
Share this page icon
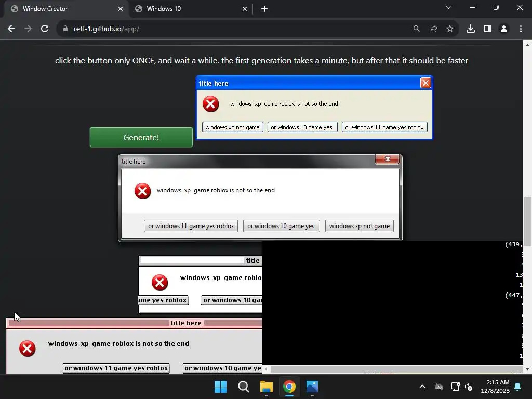tap(433, 29)
